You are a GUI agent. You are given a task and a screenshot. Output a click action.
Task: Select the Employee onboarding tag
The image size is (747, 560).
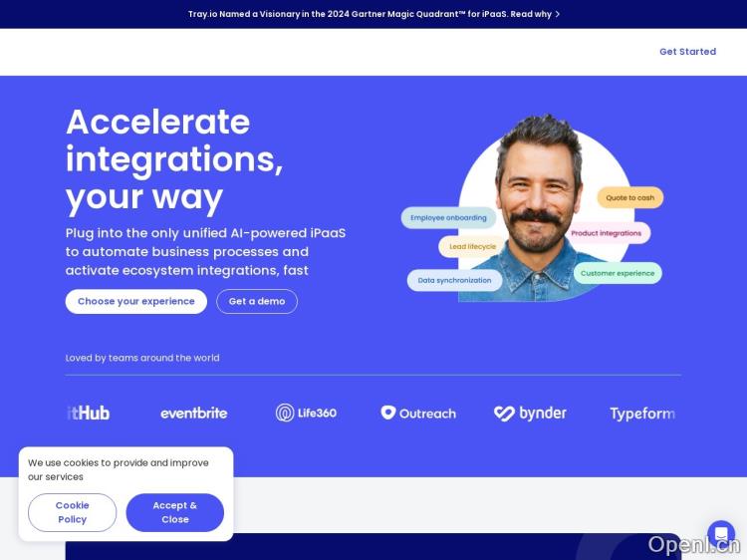pos(448,218)
